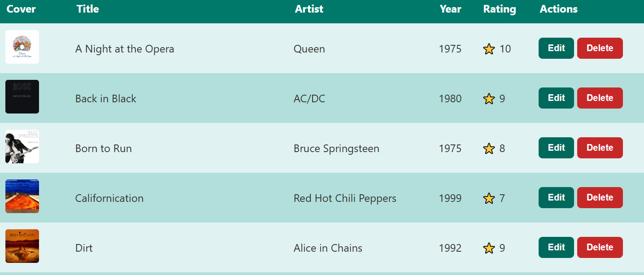Click the star icon in Back in Black row
This screenshot has width=644, height=275.
pos(489,99)
